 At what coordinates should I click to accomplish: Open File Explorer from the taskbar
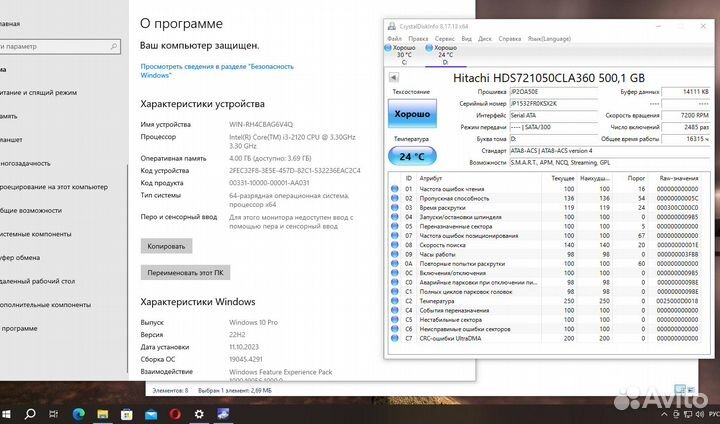point(102,414)
